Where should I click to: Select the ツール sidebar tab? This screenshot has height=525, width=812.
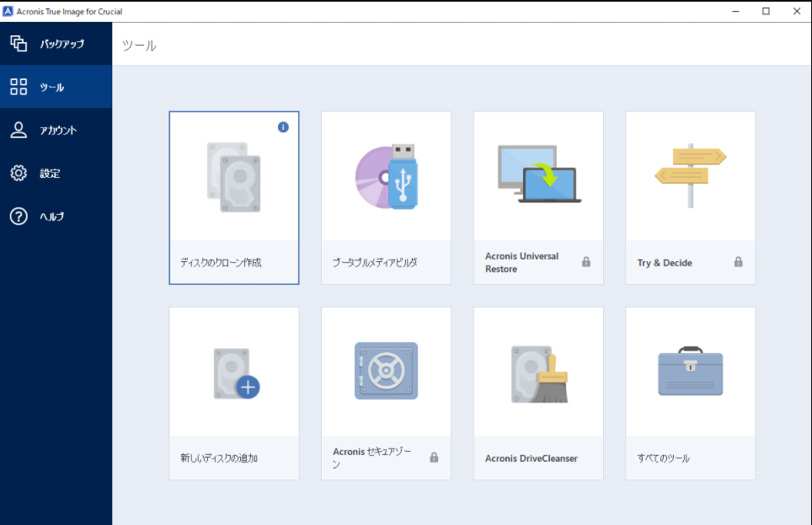tap(56, 87)
